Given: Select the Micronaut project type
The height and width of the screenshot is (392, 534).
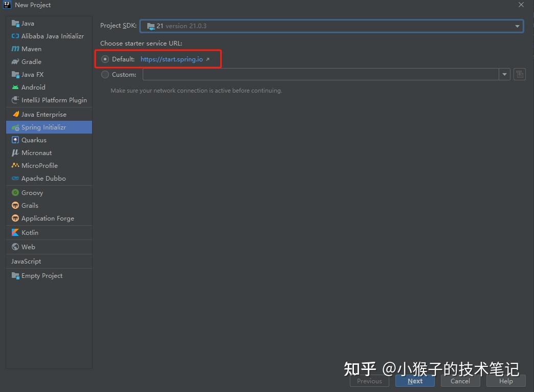Looking at the screenshot, I should (x=36, y=153).
